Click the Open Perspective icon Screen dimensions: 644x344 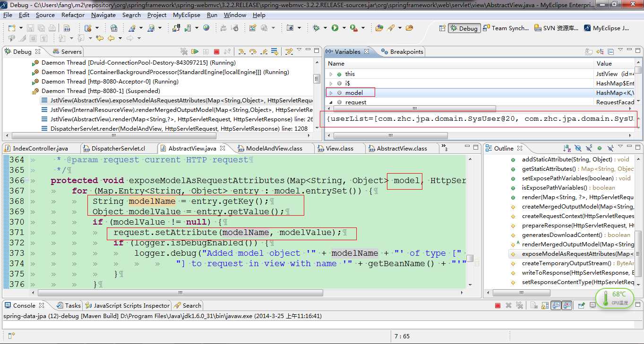[442, 28]
